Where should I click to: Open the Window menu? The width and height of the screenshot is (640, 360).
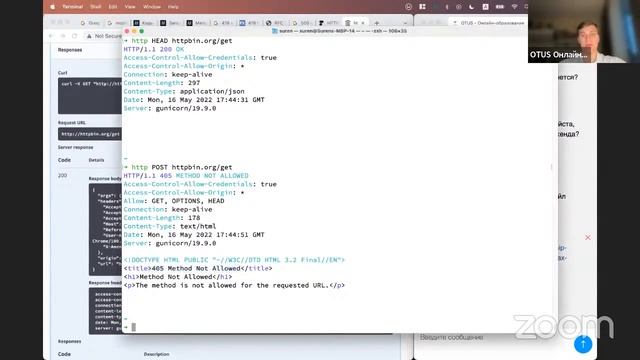152,7
